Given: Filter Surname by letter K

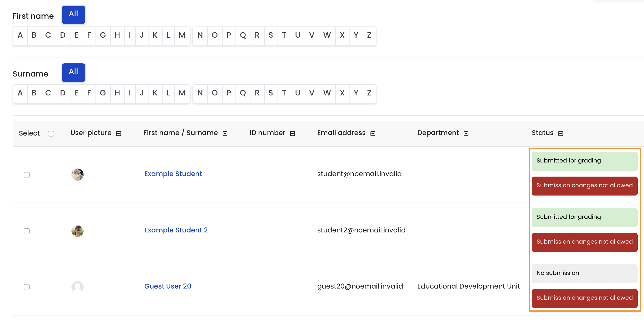Looking at the screenshot, I should tap(155, 94).
